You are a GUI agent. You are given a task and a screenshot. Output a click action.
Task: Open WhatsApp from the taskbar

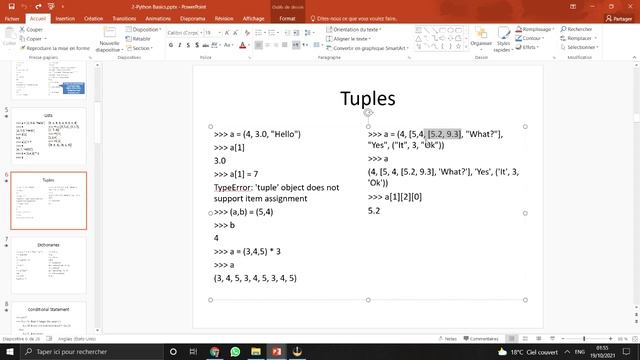[235, 351]
